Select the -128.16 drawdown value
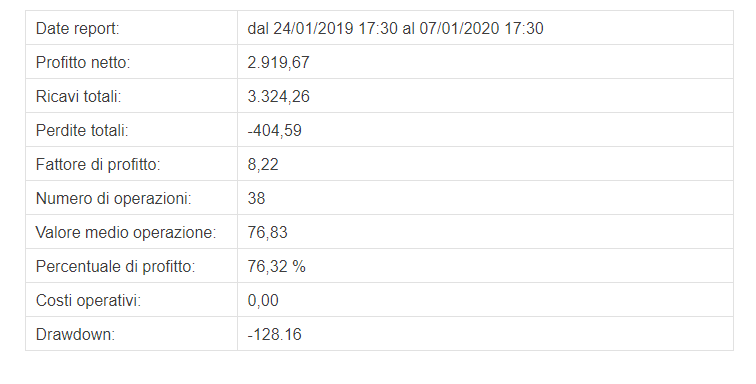This screenshot has height=384, width=756. coord(274,334)
